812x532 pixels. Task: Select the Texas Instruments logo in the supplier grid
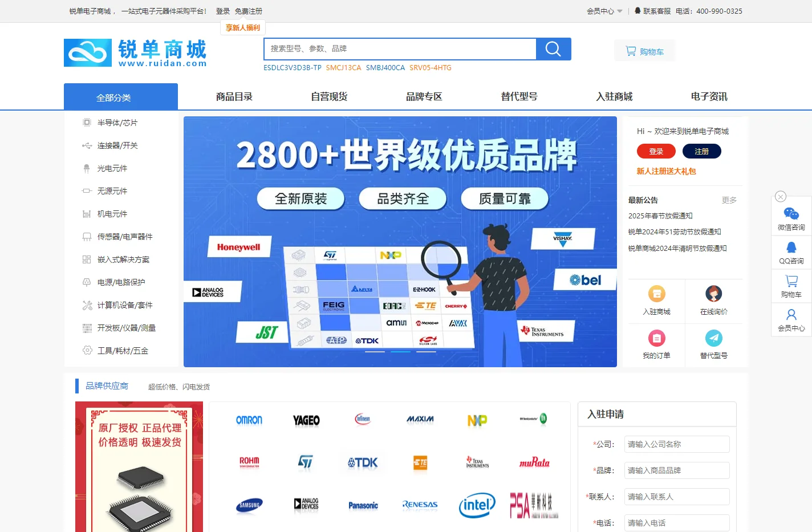click(477, 462)
